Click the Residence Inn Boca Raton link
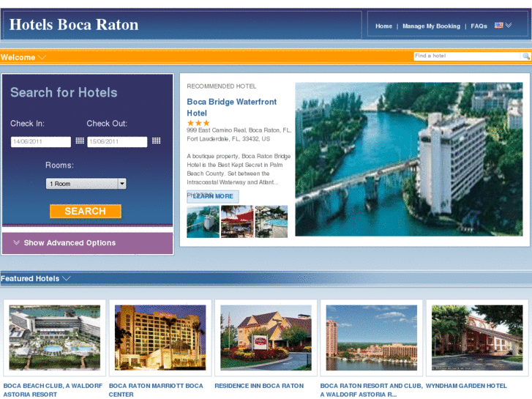This screenshot has height=399, width=532. point(259,386)
